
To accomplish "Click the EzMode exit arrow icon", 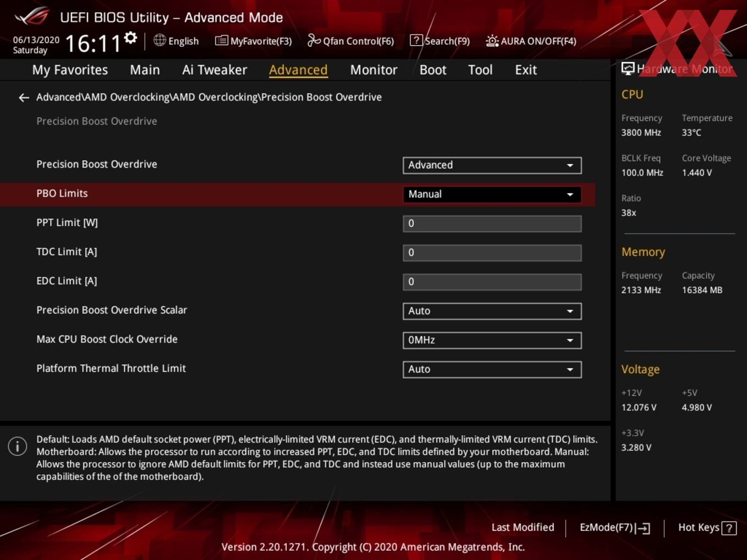I will pos(643,528).
